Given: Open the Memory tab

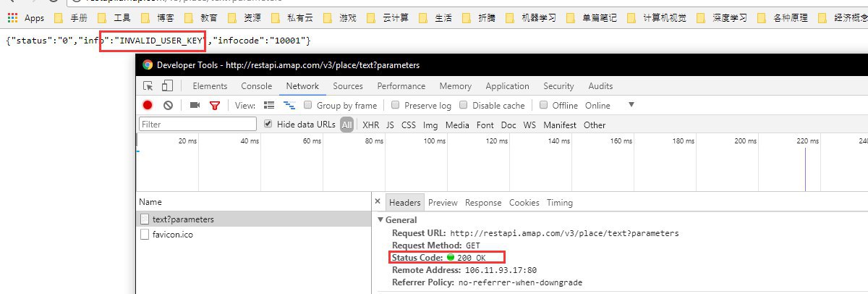Looking at the screenshot, I should 456,86.
